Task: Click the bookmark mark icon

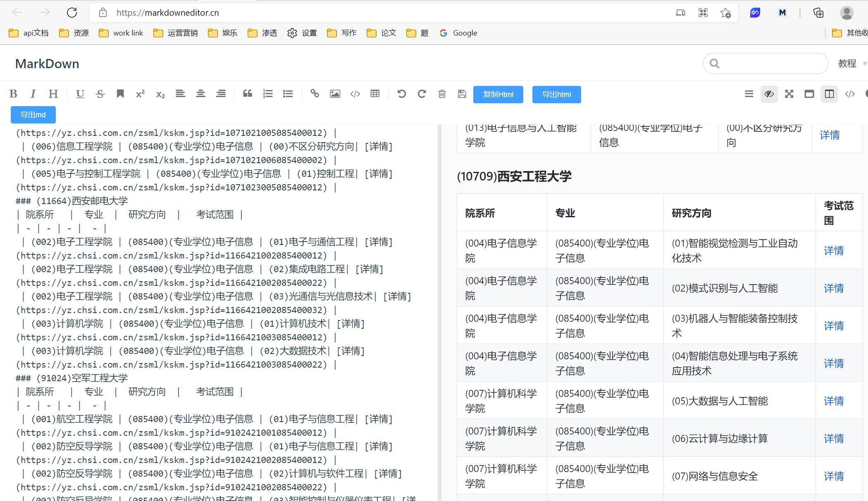Action: coord(120,94)
